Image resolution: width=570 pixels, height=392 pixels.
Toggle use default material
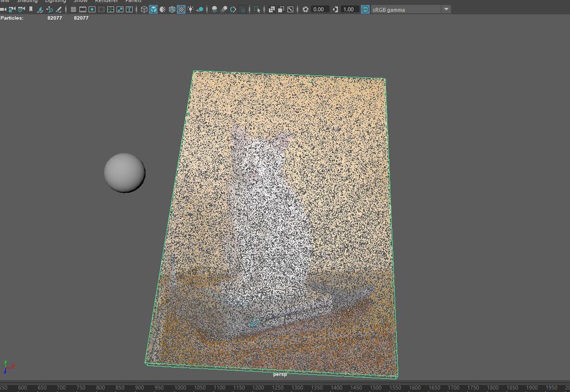click(x=200, y=9)
